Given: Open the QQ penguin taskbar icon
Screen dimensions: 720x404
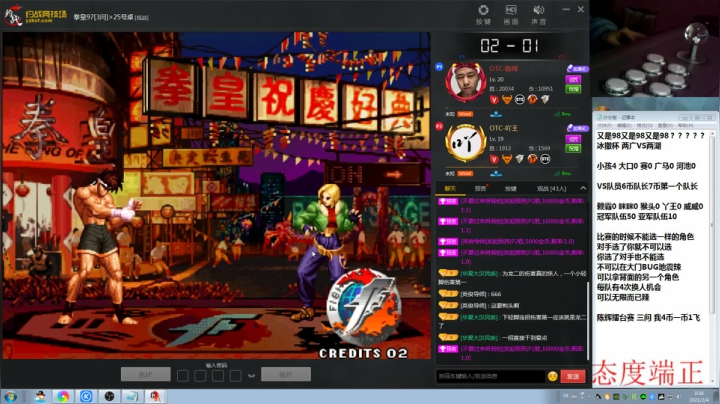Looking at the screenshot, I should [40, 396].
